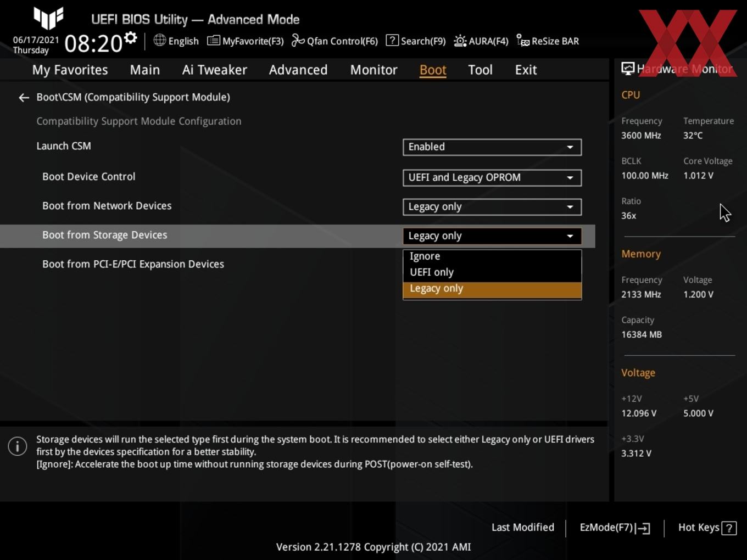Viewport: 747px width, 560px height.
Task: Open Qfan Control(F6) fan icon
Action: coord(298,41)
